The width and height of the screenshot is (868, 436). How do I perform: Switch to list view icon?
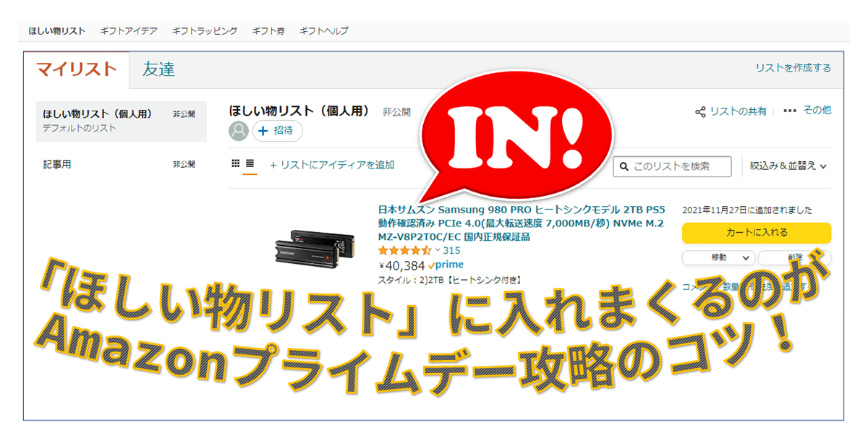250,164
